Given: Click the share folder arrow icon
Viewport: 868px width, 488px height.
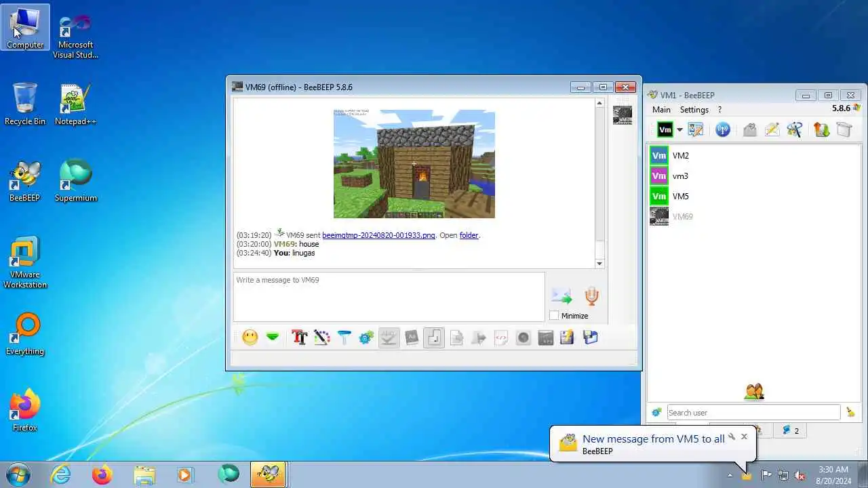Looking at the screenshot, I should pos(479,338).
